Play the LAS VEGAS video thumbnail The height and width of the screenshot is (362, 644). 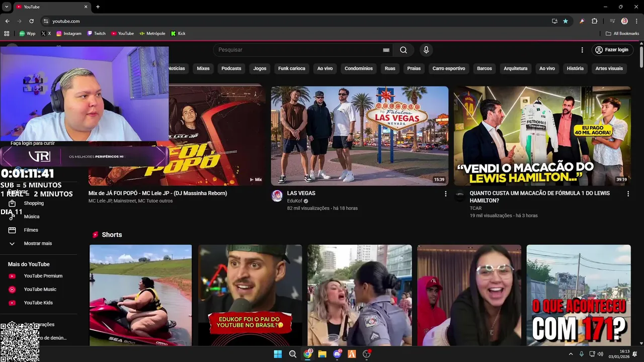click(360, 136)
